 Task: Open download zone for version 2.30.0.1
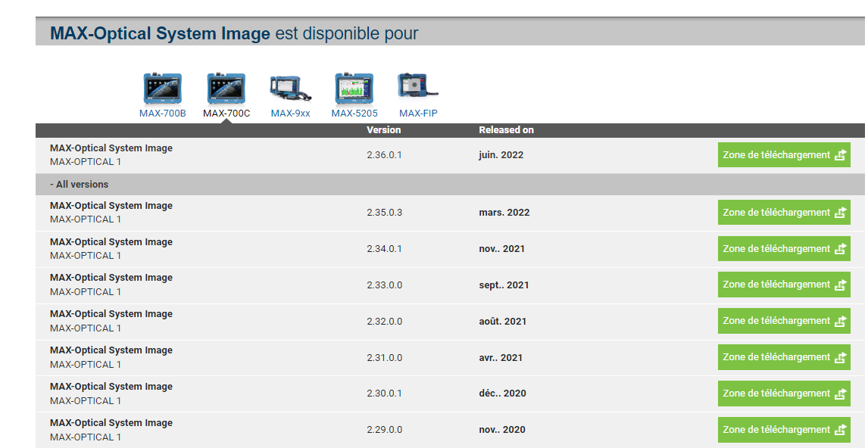point(784,394)
